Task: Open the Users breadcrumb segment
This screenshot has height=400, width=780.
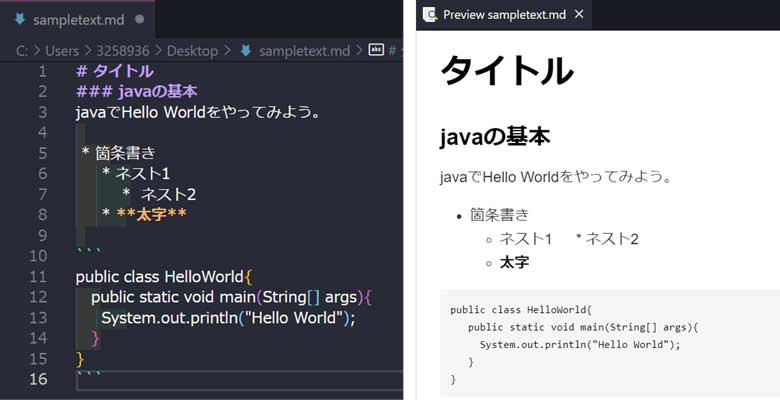Action: point(62,51)
